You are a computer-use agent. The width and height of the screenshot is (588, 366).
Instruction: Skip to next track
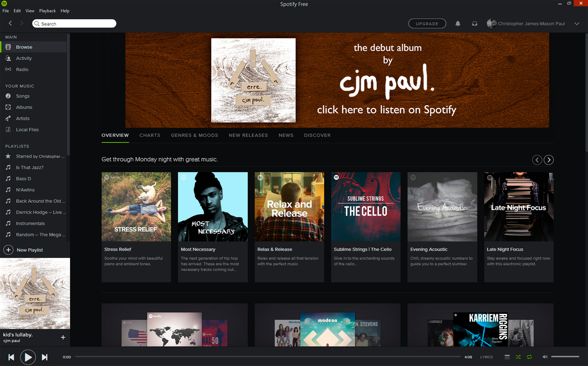45,357
